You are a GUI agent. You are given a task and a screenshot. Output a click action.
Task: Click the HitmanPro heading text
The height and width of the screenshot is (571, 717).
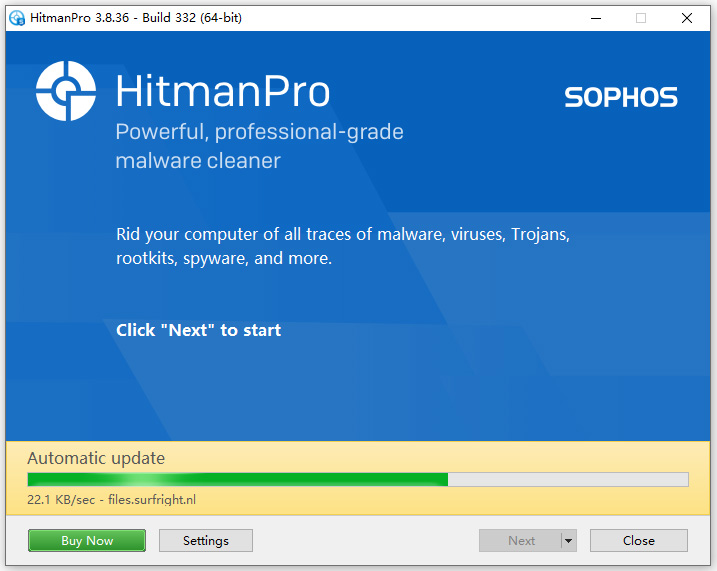pos(223,91)
